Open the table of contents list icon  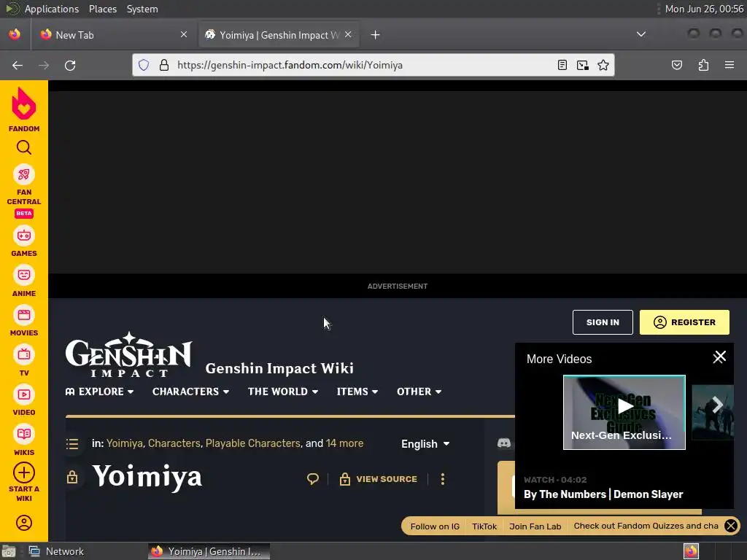[72, 444]
